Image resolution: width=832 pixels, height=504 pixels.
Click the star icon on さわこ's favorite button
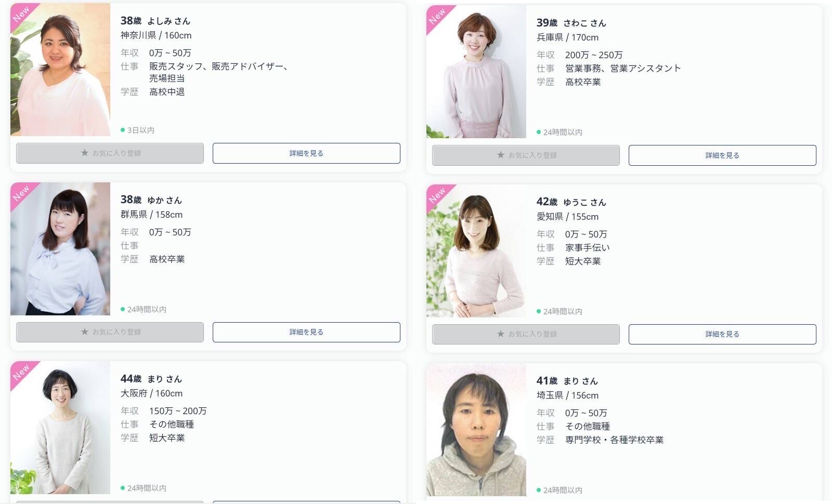pyautogui.click(x=501, y=155)
